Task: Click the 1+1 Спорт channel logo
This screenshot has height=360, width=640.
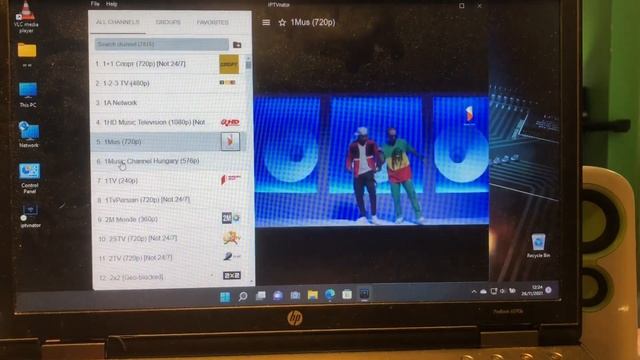Action: pos(229,64)
